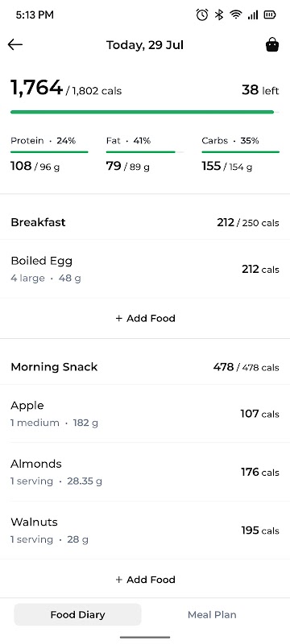Open the Almonds food entry
The width and height of the screenshot is (290, 644).
(145, 472)
